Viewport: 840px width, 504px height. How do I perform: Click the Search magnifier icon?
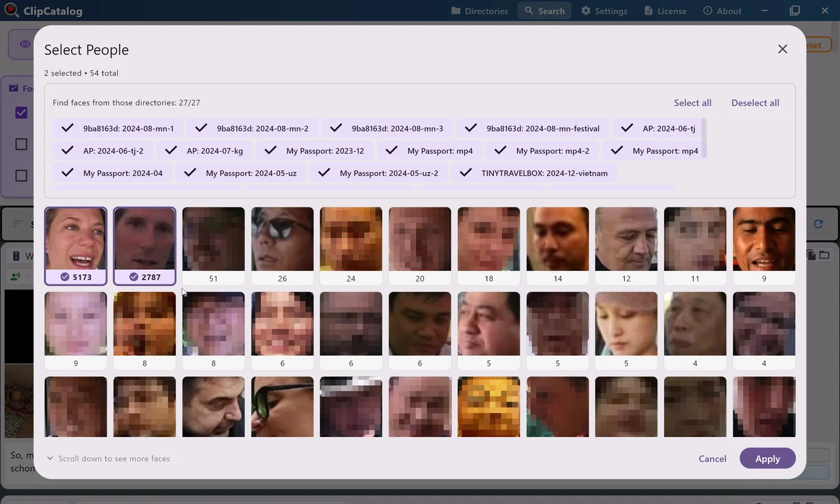(529, 10)
